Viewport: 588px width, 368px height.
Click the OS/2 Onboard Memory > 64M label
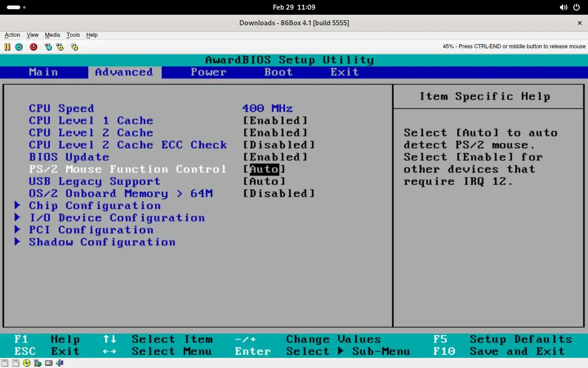click(x=120, y=194)
